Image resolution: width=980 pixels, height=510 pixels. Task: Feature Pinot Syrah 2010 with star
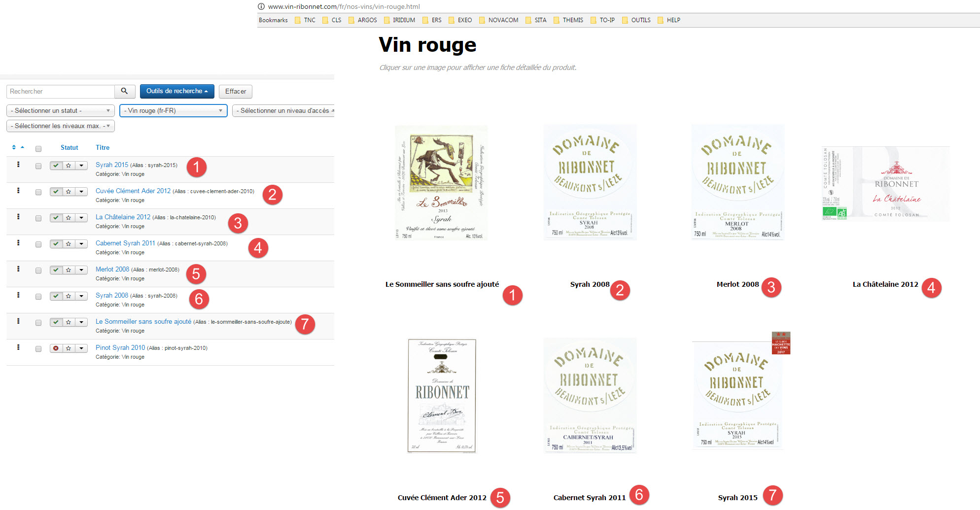(x=69, y=348)
